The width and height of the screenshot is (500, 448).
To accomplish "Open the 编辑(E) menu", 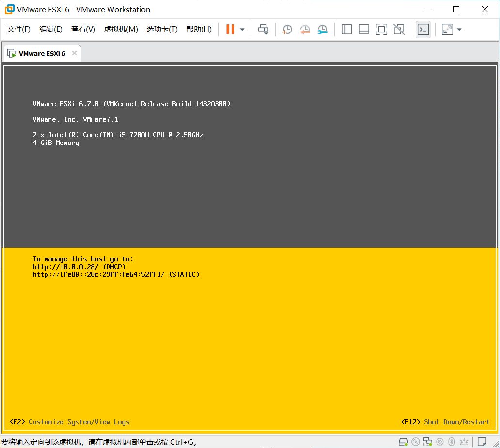I will tap(51, 29).
